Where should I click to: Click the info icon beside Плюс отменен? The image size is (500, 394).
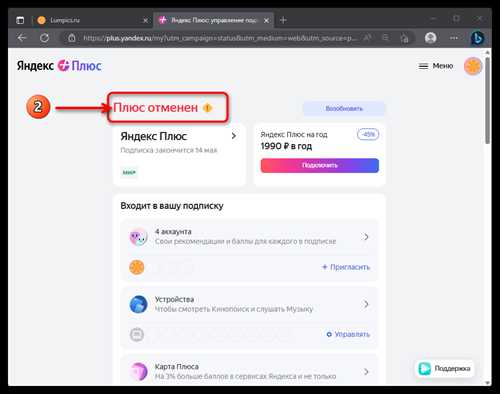[x=207, y=108]
